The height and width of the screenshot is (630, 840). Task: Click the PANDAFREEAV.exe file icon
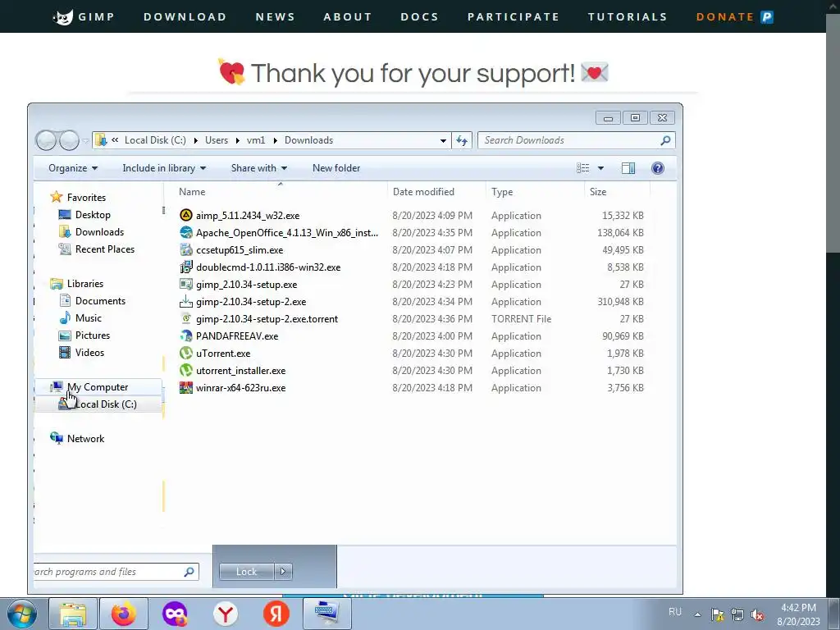click(186, 336)
